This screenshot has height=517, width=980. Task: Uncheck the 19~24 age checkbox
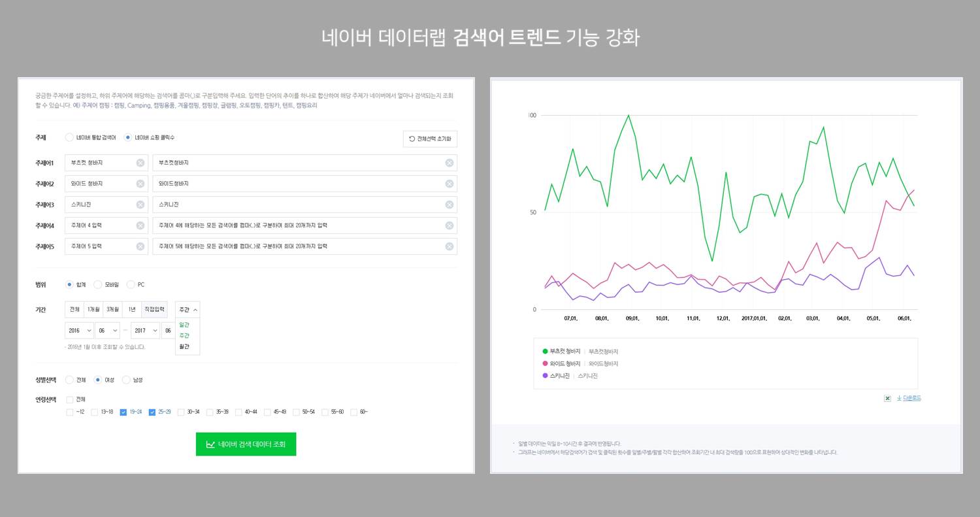pyautogui.click(x=123, y=412)
